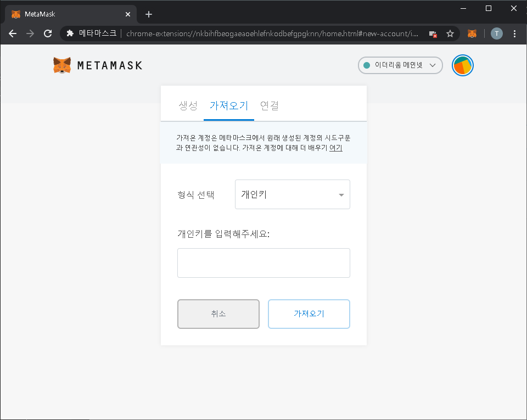Select the MetaMask browser tab
Viewport: 527px width, 420px height.
tap(71, 14)
